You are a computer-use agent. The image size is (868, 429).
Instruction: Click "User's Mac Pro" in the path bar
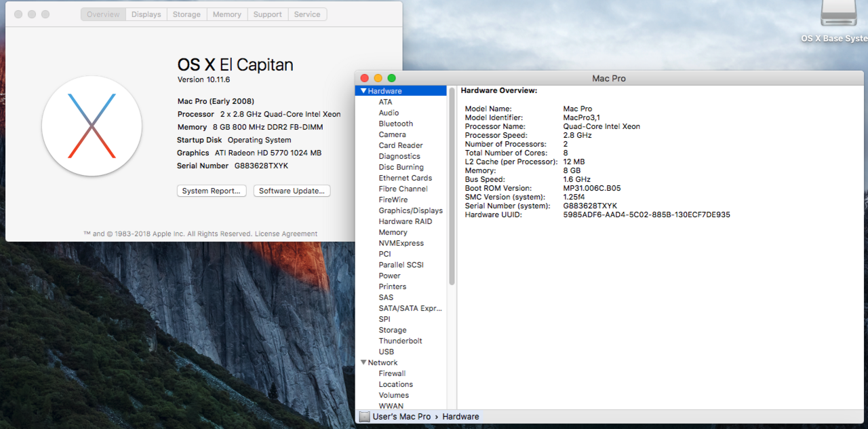[401, 417]
